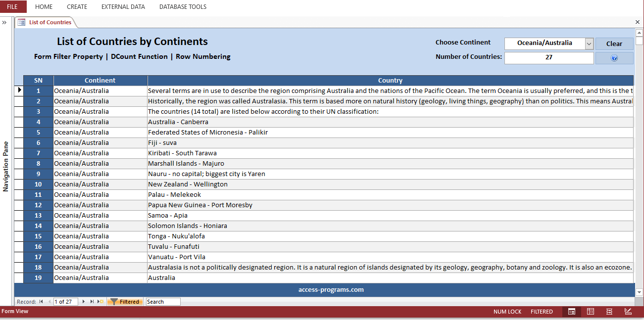The height and width of the screenshot is (320, 644).
Task: Select the record selector arrow for row 1
Action: coord(20,90)
